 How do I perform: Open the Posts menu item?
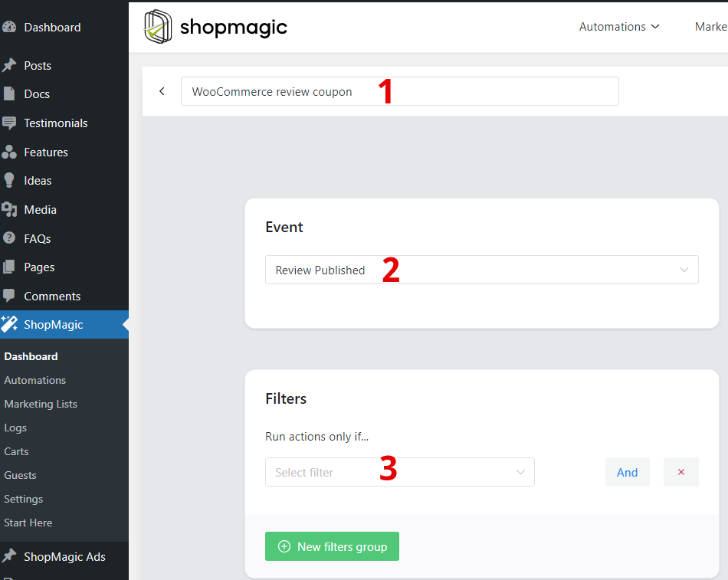[64, 65]
